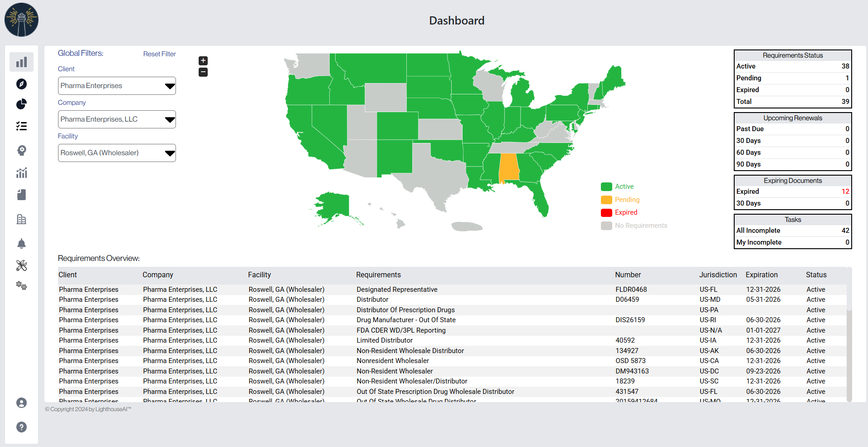
Task: Open the building icon in sidebar
Action: (x=21, y=220)
